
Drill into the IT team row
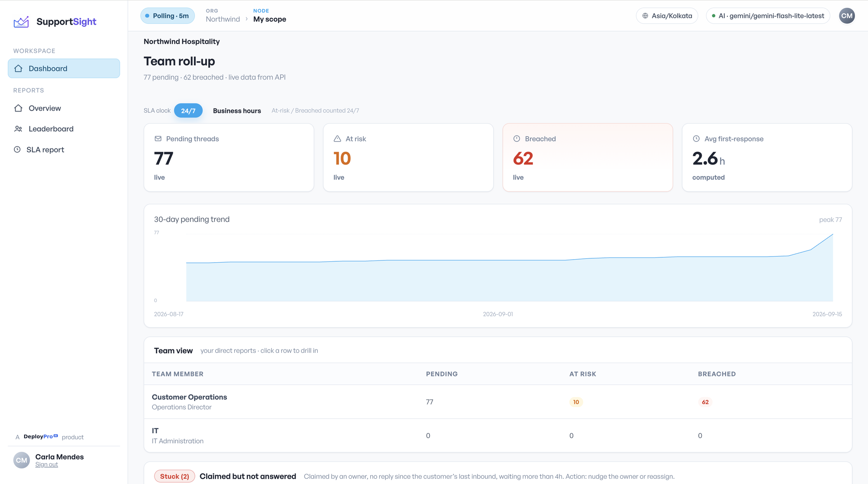click(498, 435)
